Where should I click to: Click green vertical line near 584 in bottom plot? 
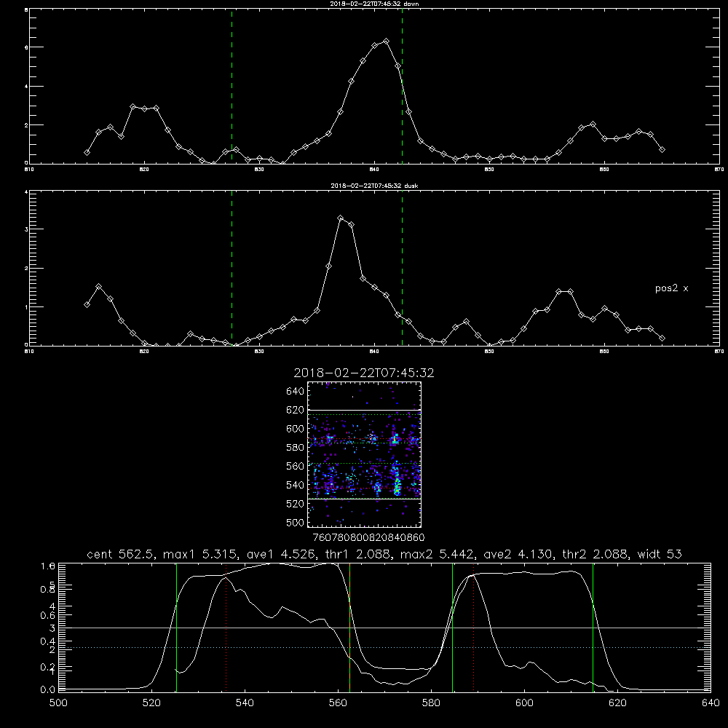452,628
